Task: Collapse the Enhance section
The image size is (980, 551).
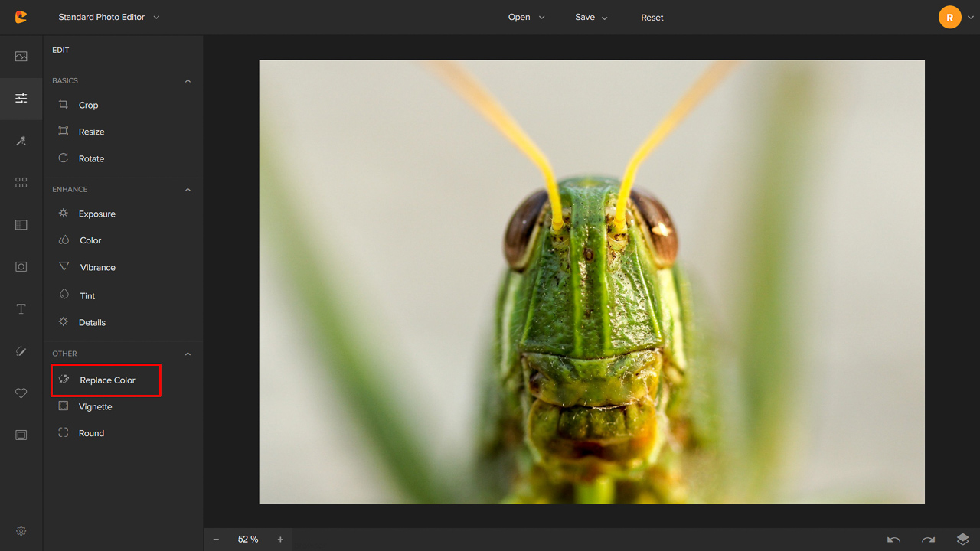Action: (188, 190)
